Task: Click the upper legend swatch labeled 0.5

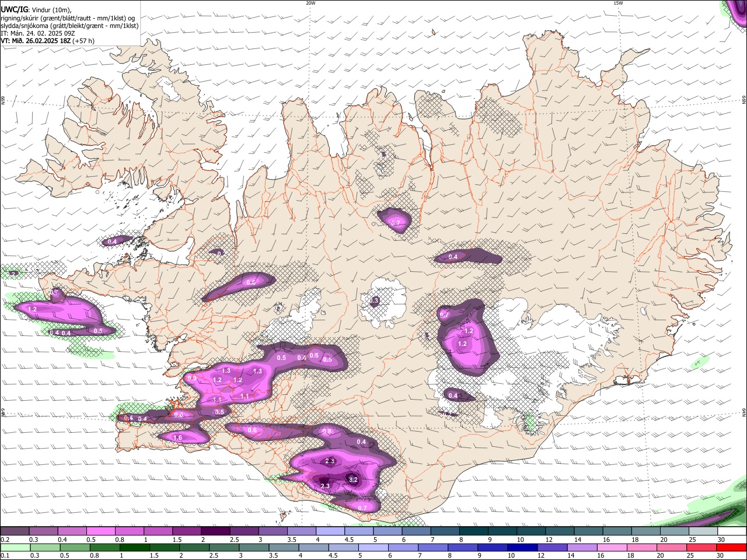Action: (100, 531)
